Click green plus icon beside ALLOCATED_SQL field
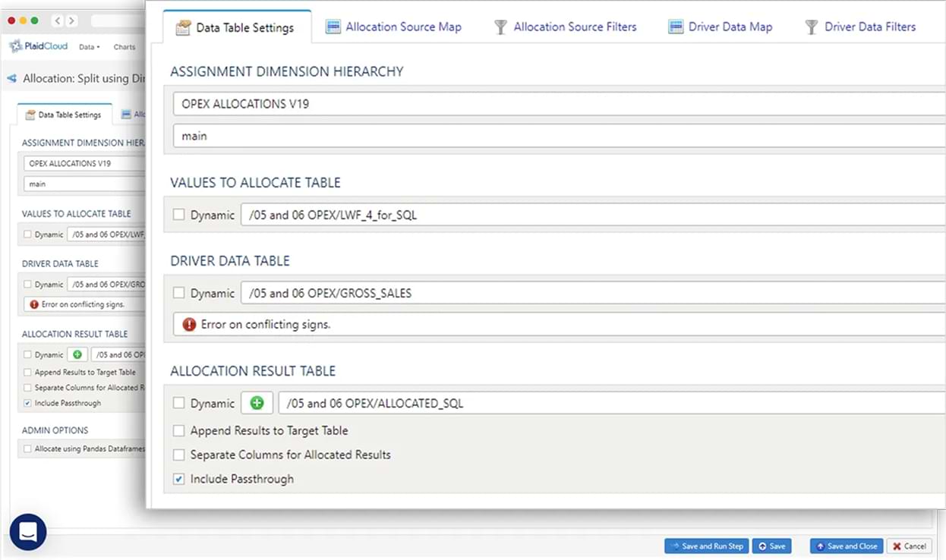The height and width of the screenshot is (560, 946). tap(257, 403)
